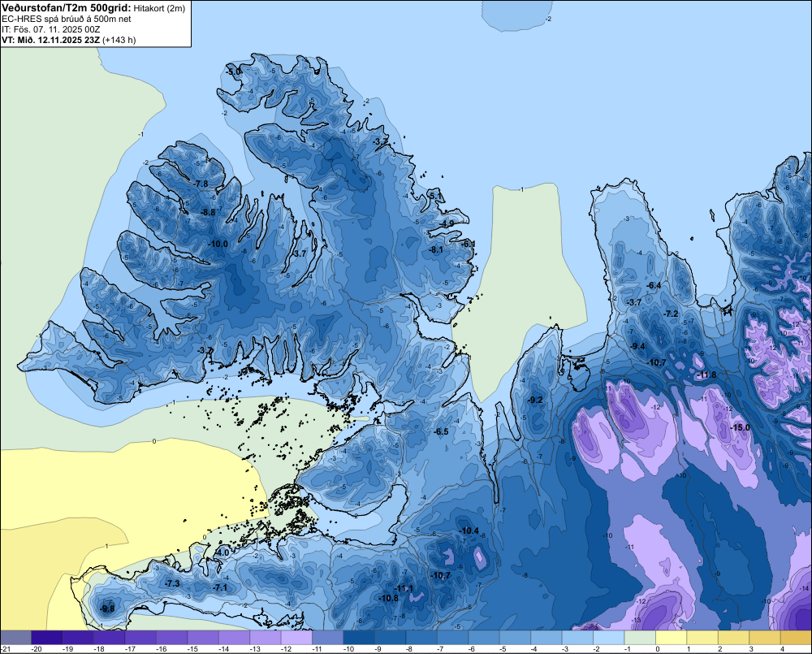Click the '-10' legend scale label
This screenshot has height=654, width=812.
point(348,649)
